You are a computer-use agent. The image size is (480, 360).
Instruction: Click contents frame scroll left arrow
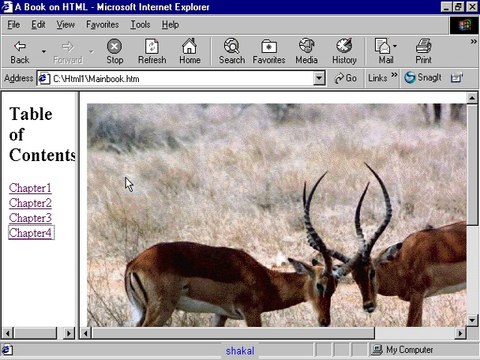pyautogui.click(x=8, y=333)
